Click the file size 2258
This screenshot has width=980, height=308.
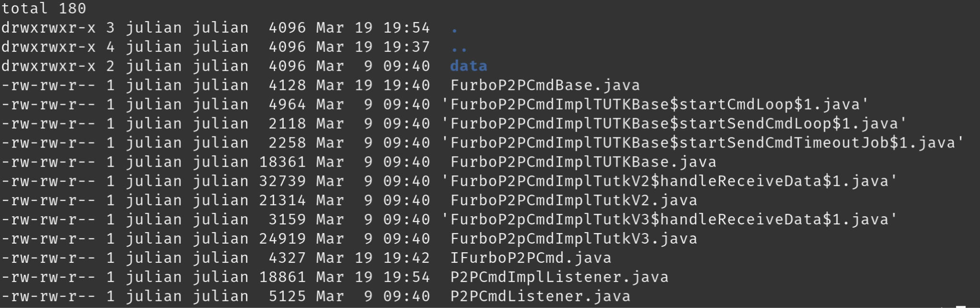coord(287,143)
